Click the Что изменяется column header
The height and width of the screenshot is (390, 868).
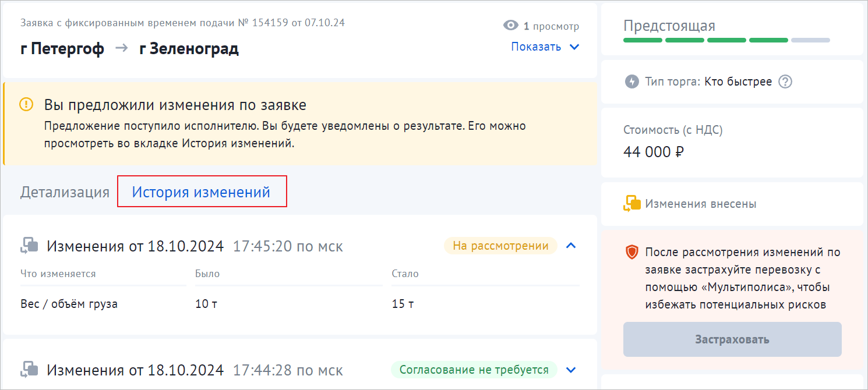point(58,274)
